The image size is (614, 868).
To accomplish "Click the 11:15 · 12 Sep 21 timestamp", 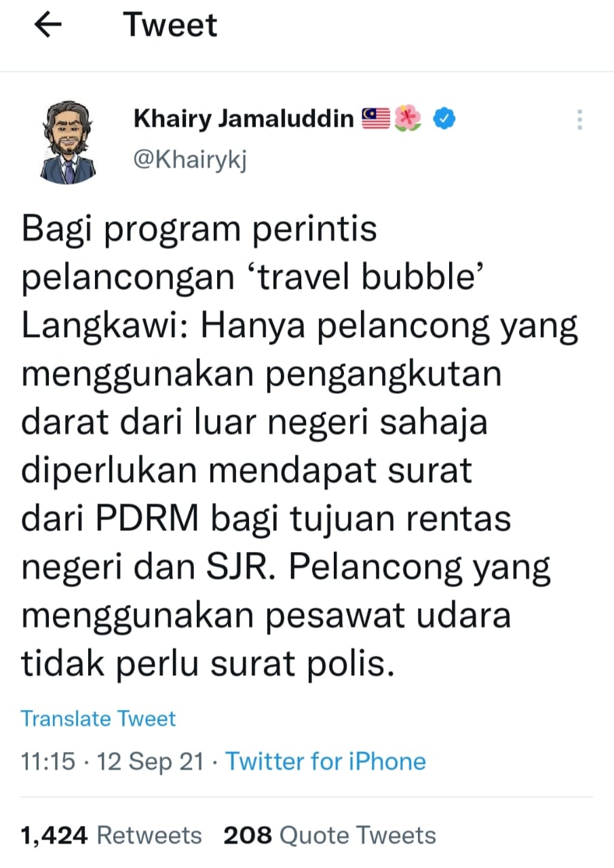I will [x=112, y=761].
